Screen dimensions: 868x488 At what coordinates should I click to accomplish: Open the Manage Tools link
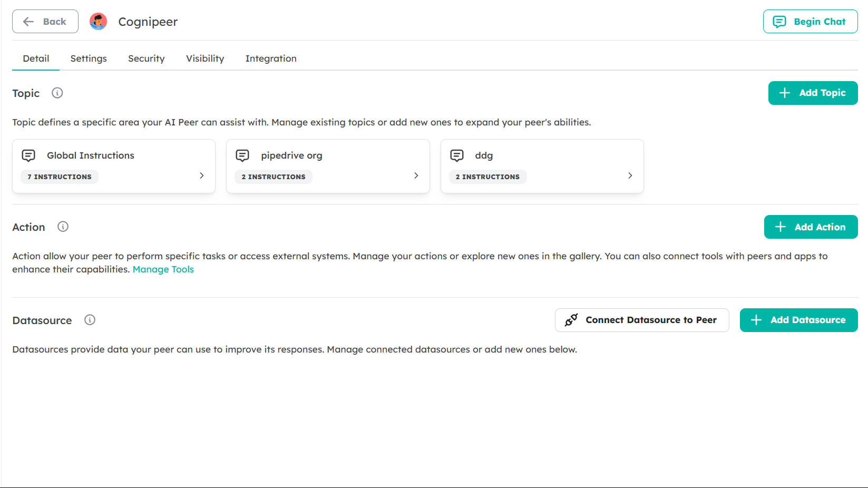click(x=163, y=269)
